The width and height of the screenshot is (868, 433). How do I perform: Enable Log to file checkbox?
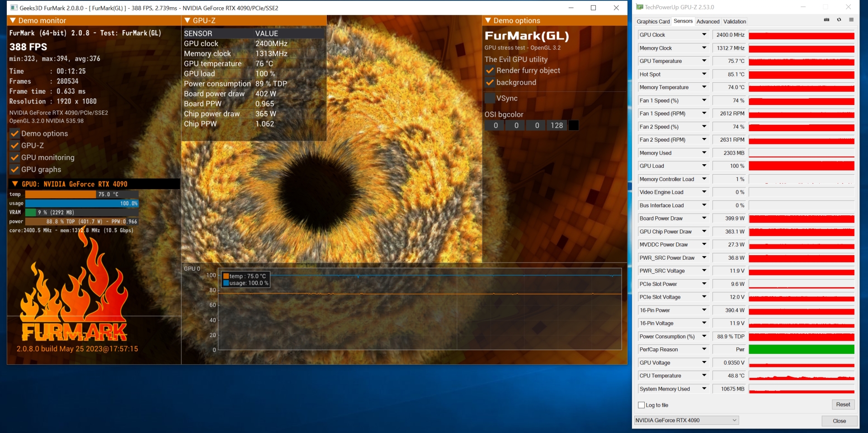pos(641,405)
